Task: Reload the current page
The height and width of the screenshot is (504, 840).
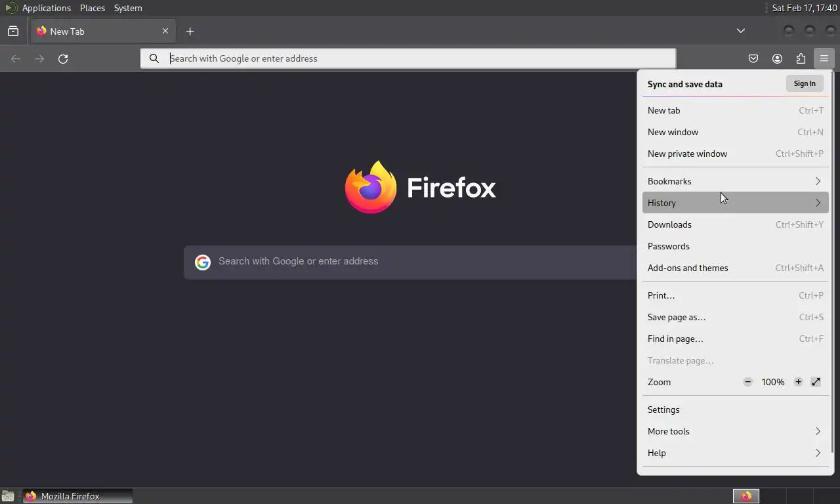Action: pos(63,58)
